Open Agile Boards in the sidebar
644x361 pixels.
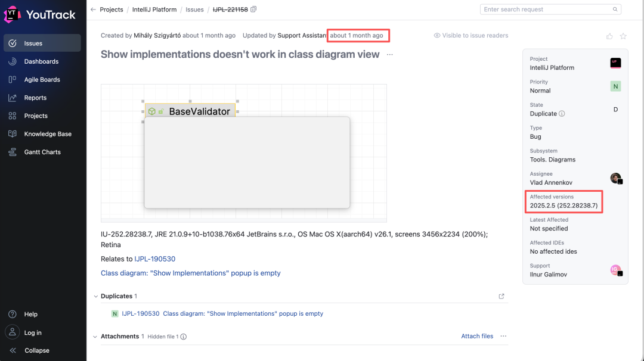click(42, 80)
